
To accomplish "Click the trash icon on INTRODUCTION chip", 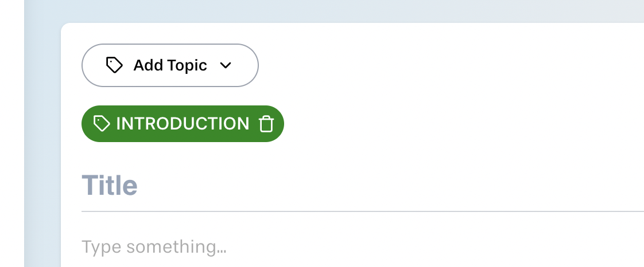I will pos(266,124).
